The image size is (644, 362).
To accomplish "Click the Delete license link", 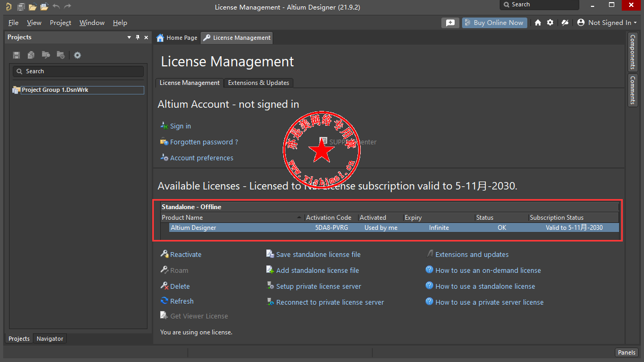I will click(x=180, y=286).
